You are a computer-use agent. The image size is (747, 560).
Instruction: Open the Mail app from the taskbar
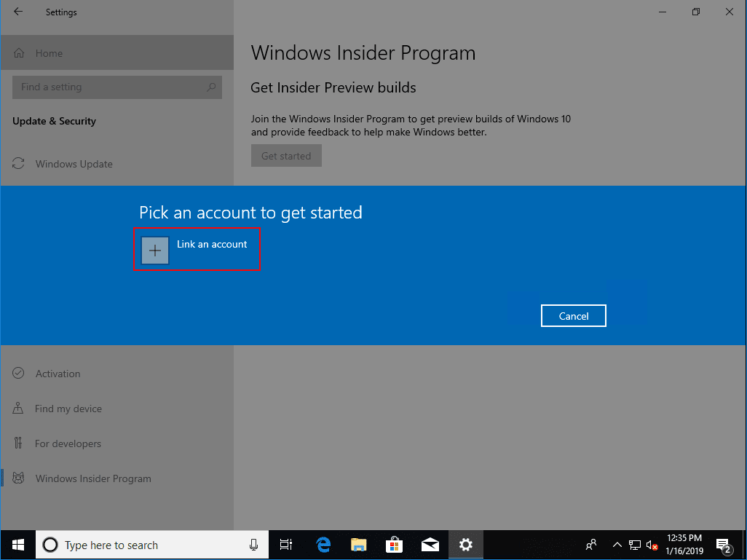[430, 545]
